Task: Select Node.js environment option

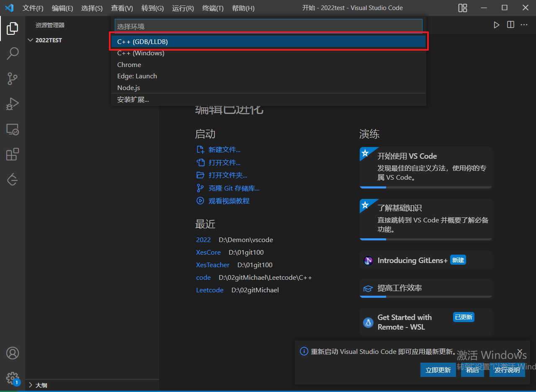Action: click(268, 88)
